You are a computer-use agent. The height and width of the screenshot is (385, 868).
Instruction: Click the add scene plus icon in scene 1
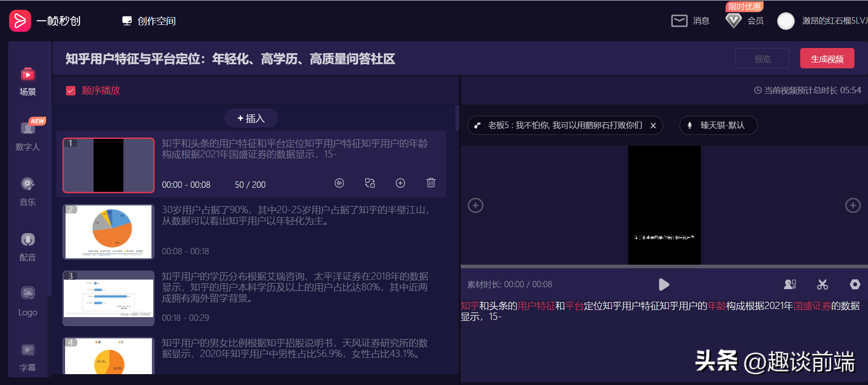[x=400, y=183]
